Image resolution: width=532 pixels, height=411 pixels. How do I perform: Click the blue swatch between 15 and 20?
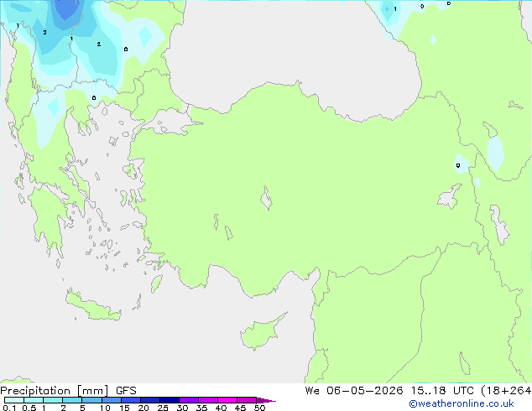click(131, 400)
